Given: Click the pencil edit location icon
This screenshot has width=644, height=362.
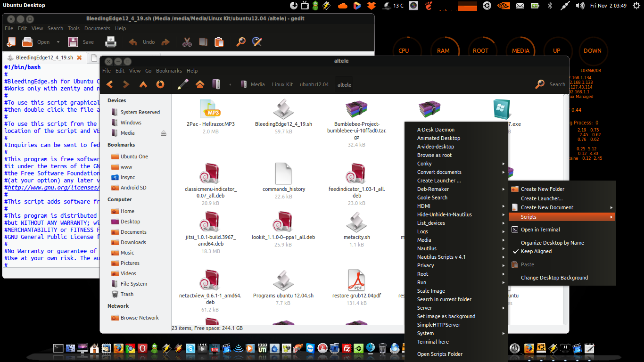Looking at the screenshot, I should (x=183, y=84).
